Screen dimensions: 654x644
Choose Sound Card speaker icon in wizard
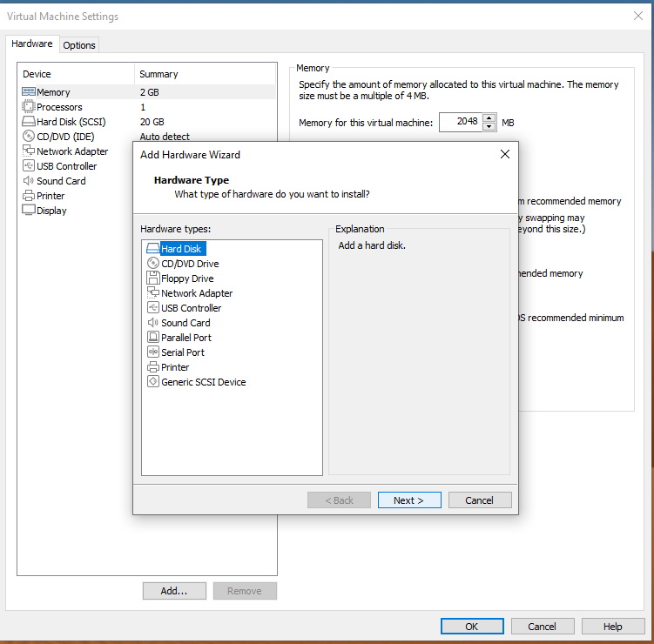153,323
